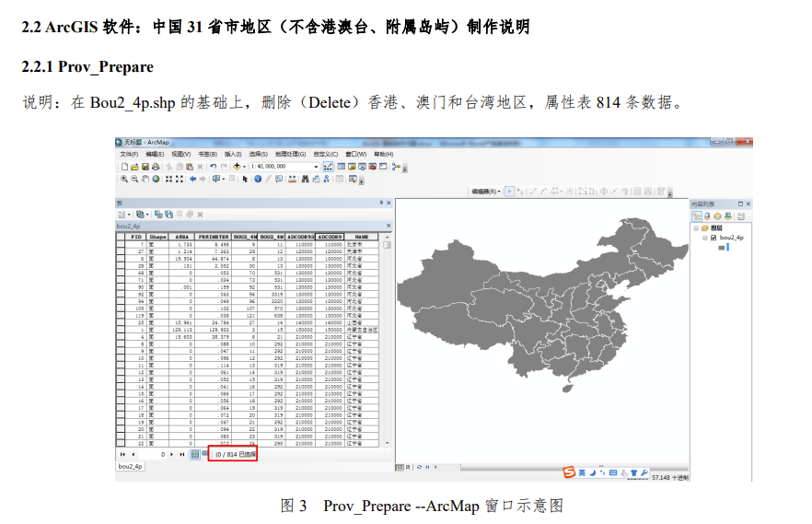
Task: Open the 编辑器 editor dropdown menu
Action: tap(485, 191)
